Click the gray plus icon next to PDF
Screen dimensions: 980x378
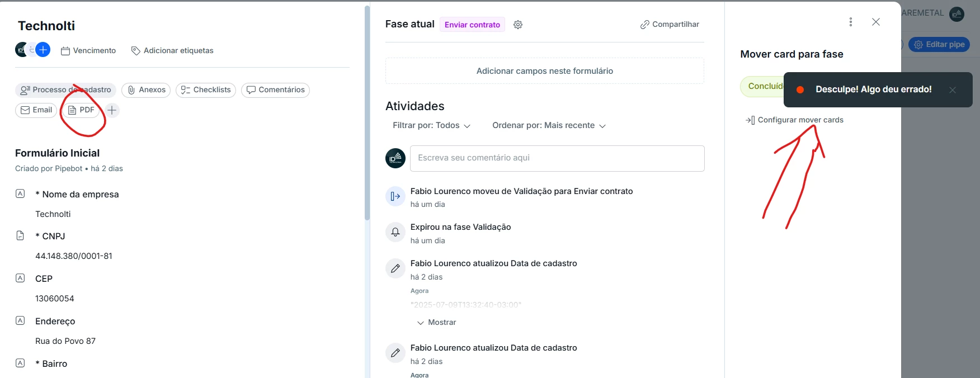[112, 110]
